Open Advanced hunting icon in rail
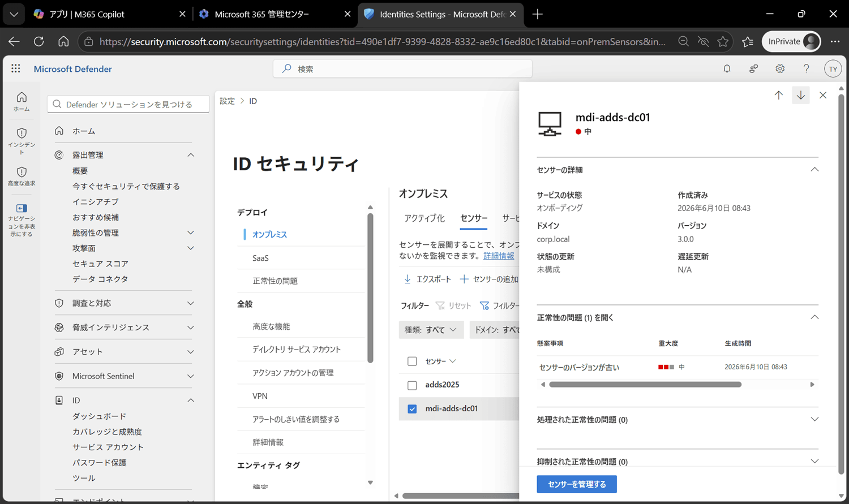 point(22,176)
